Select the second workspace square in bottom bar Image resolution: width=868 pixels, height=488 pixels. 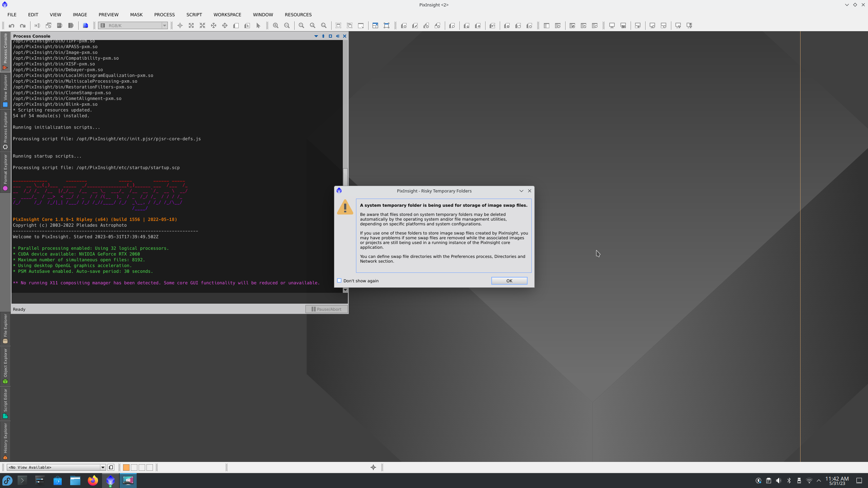point(134,467)
